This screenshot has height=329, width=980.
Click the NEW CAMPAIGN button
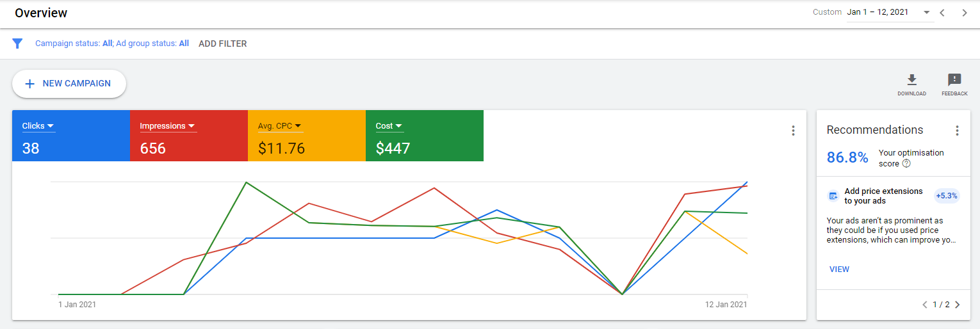click(x=69, y=84)
